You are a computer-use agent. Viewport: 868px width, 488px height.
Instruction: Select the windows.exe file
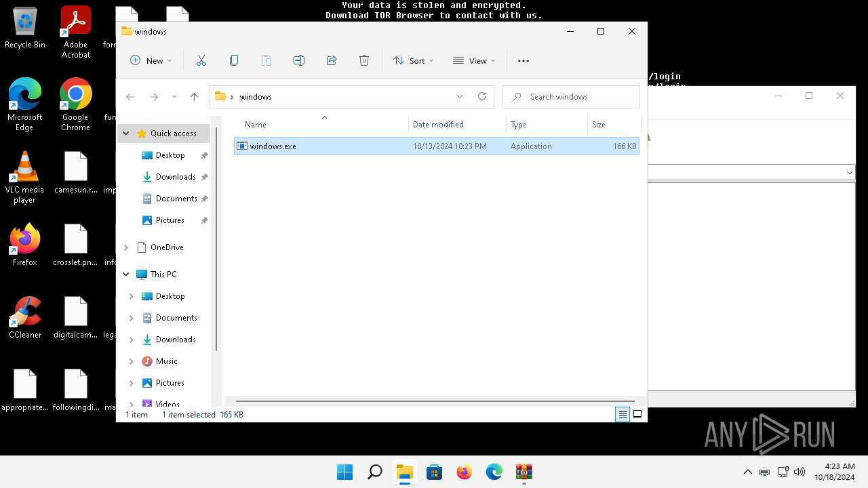[436, 146]
